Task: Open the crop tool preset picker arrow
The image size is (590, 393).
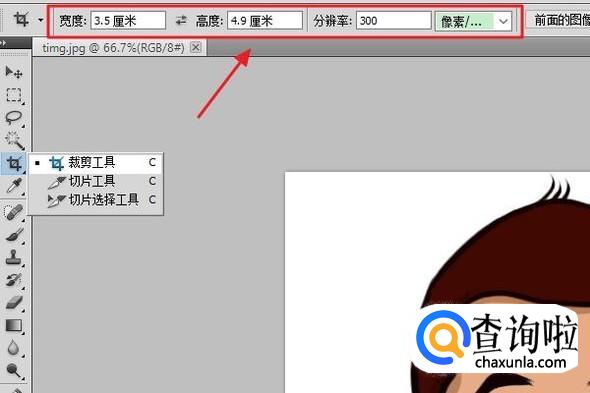Action: 41,20
